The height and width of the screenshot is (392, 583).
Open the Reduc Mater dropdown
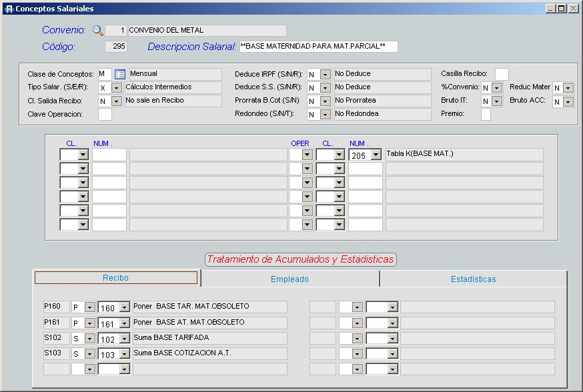[568, 88]
